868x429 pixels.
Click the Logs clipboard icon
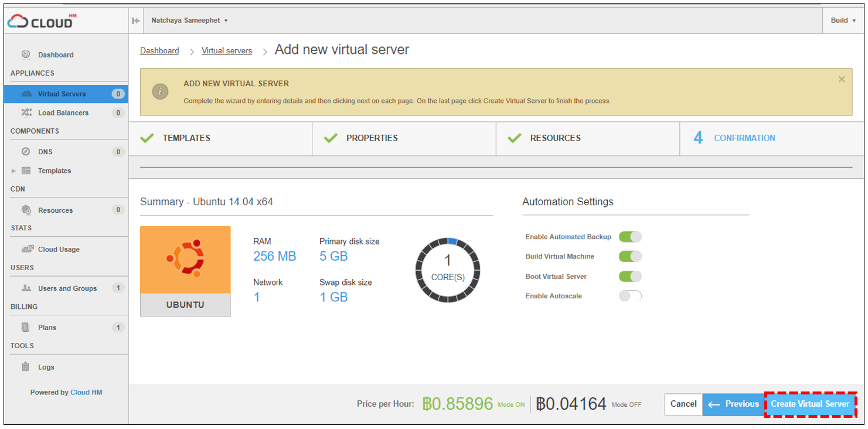pyautogui.click(x=26, y=367)
